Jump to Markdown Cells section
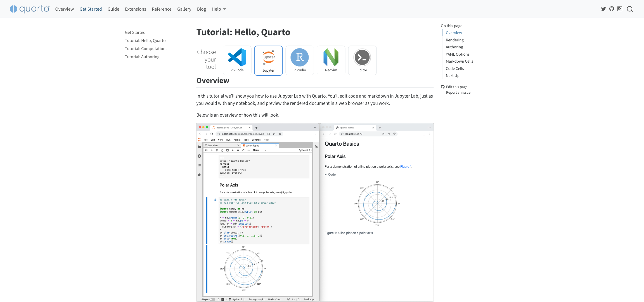The image size is (644, 302). 459,61
